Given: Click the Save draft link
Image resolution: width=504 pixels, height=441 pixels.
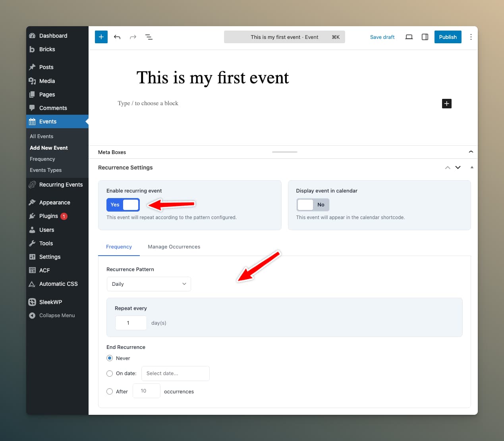Looking at the screenshot, I should (x=382, y=37).
